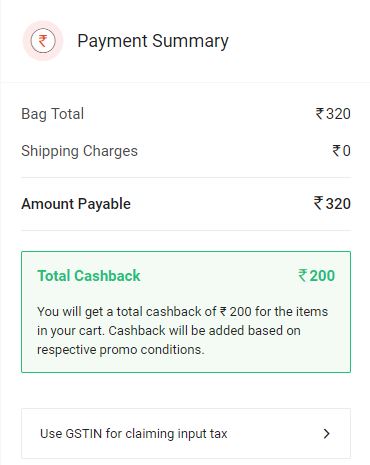
Task: Click the rupee symbol before Shipping Charges value
Action: tap(336, 151)
